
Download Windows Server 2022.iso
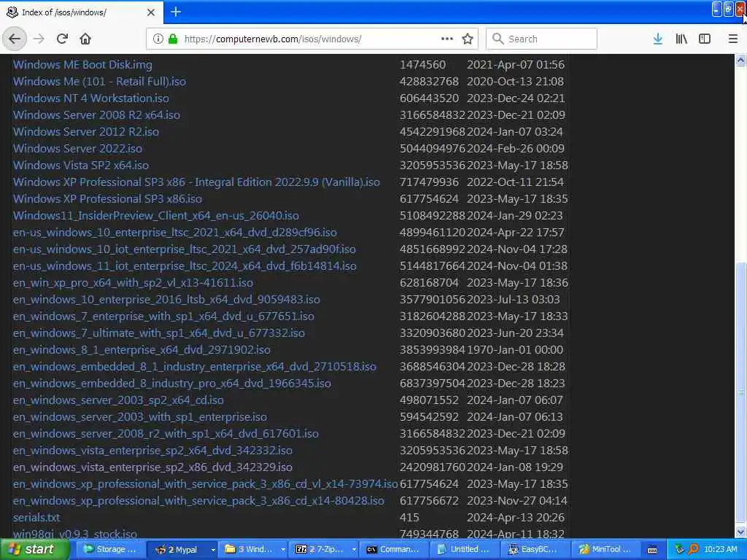coord(77,148)
